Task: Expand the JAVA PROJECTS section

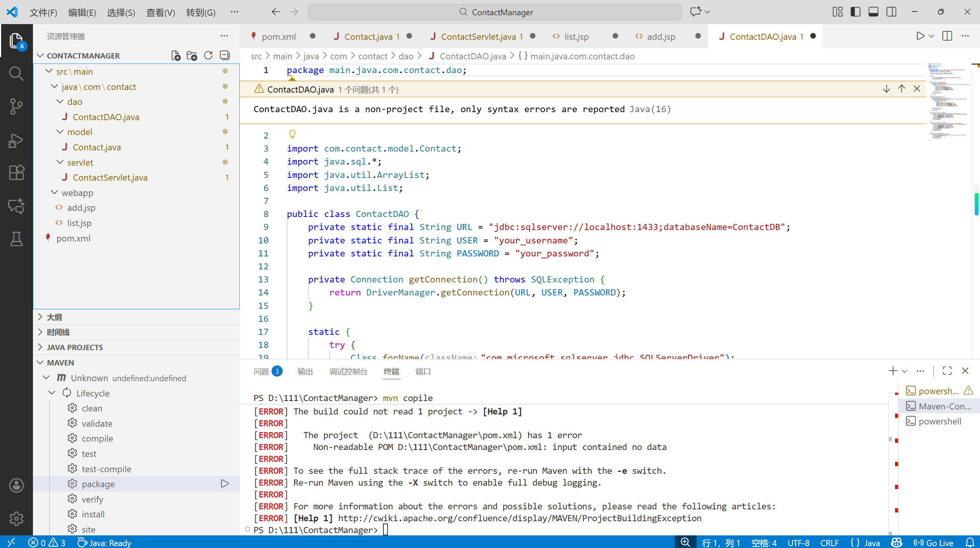Action: (75, 347)
